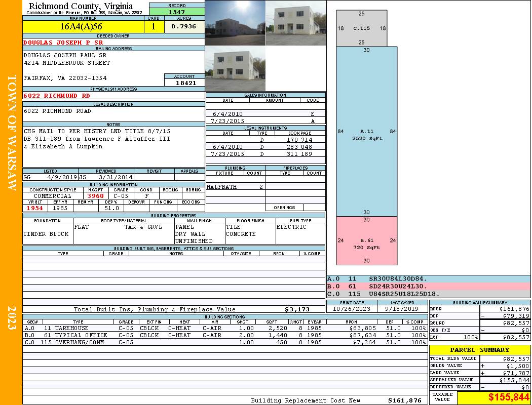This screenshot has height=405, width=532.
Task: Click bookpage 170 714
Action: tap(299, 140)
